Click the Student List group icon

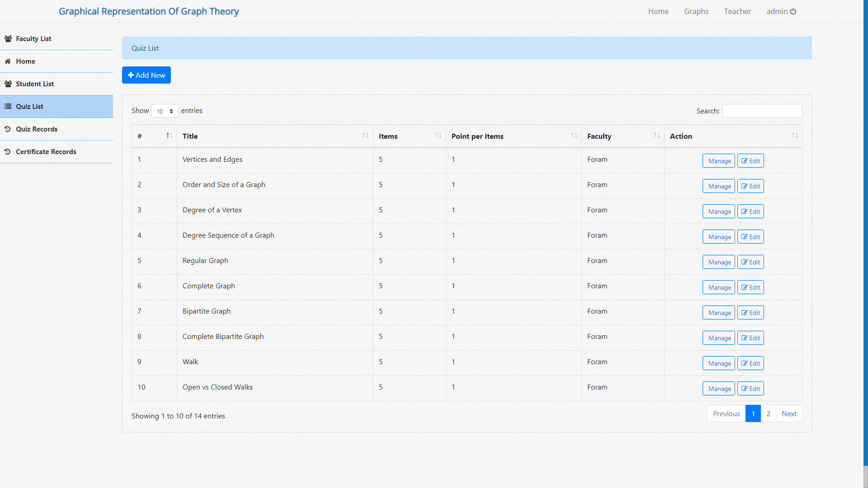[x=8, y=84]
